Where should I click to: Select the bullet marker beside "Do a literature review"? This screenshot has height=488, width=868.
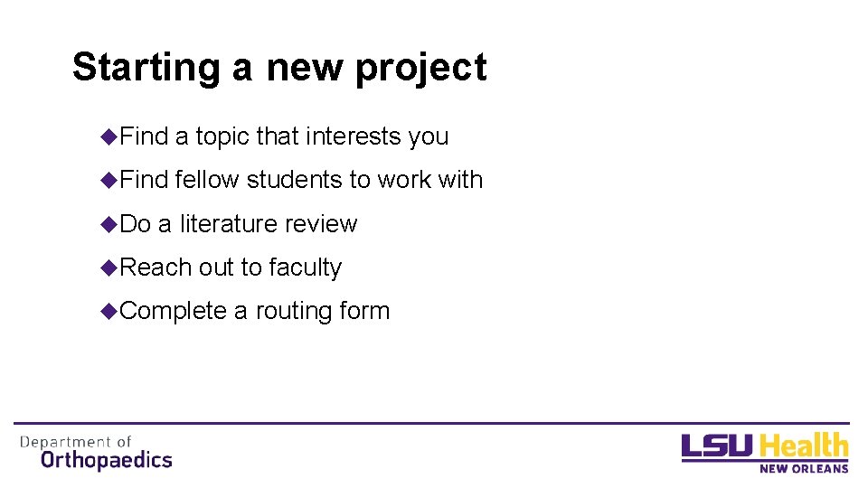(x=110, y=223)
